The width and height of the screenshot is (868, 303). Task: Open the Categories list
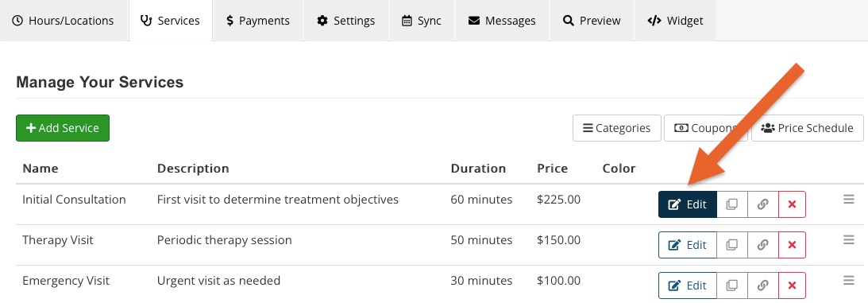pos(617,128)
